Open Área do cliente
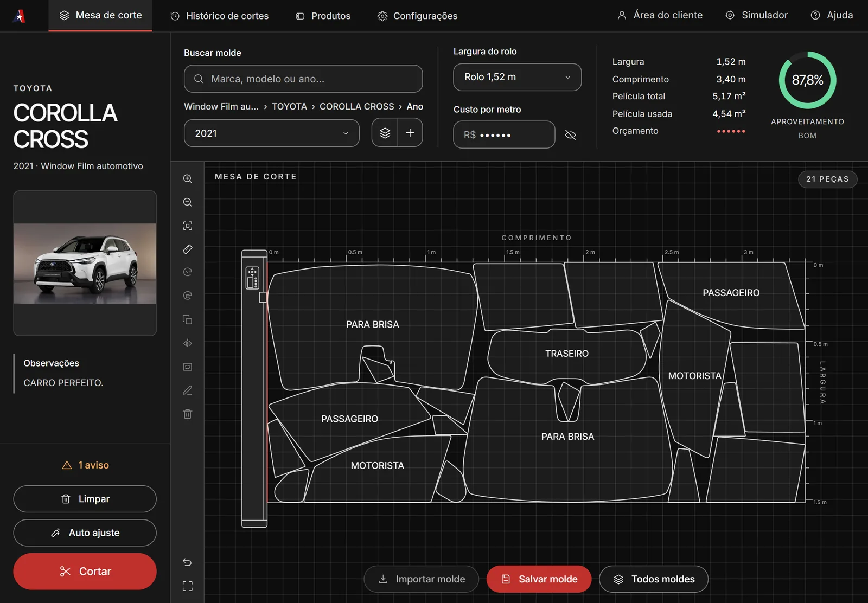Image resolution: width=868 pixels, height=603 pixels. click(660, 15)
